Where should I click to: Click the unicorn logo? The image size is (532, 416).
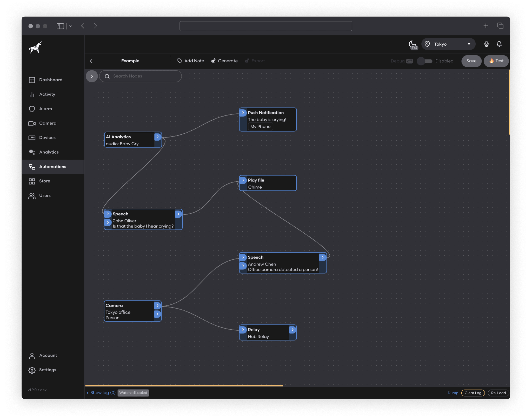pyautogui.click(x=36, y=47)
